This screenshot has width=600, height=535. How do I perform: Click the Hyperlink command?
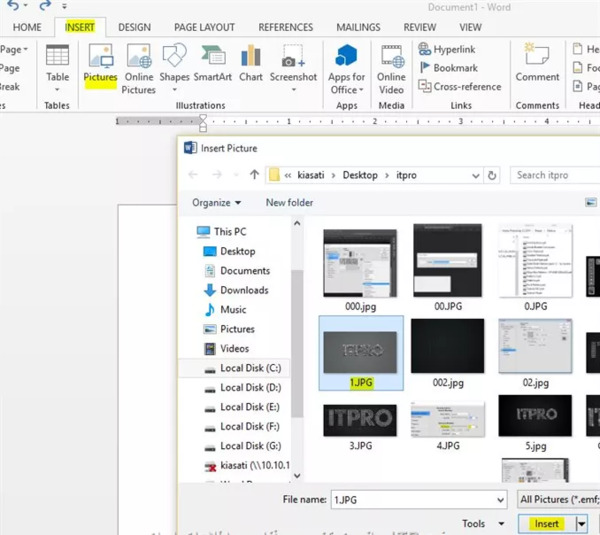tap(447, 49)
